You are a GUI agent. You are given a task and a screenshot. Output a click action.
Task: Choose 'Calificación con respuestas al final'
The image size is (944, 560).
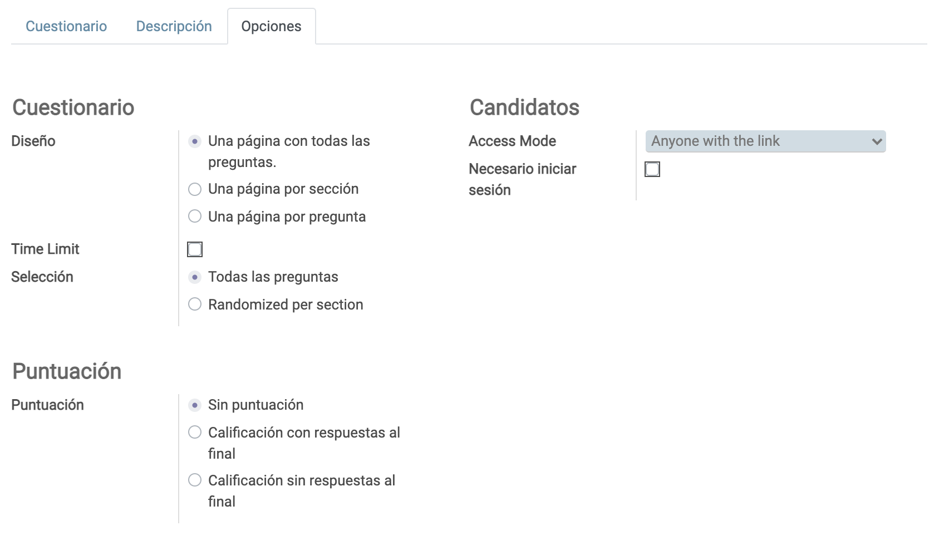195,432
